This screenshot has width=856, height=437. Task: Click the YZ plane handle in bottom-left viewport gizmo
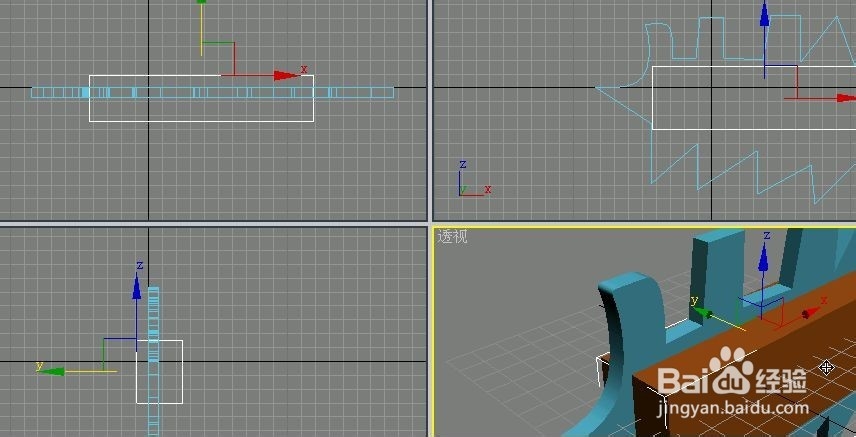point(120,355)
